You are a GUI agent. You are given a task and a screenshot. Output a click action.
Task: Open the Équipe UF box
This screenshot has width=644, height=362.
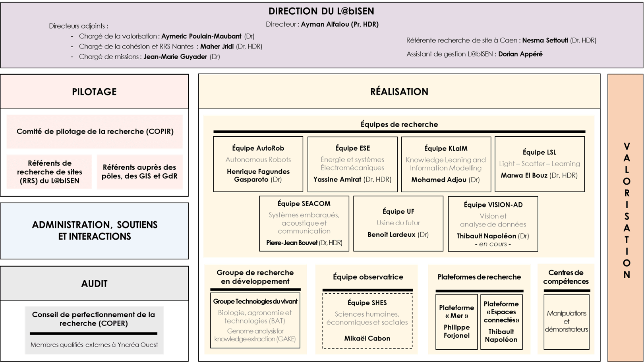click(x=398, y=223)
